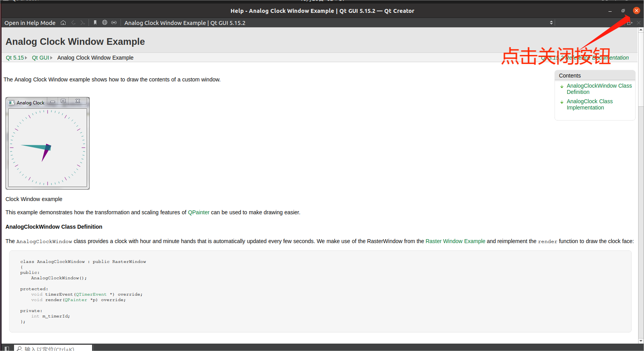Click the Contents panel header

(x=595, y=76)
